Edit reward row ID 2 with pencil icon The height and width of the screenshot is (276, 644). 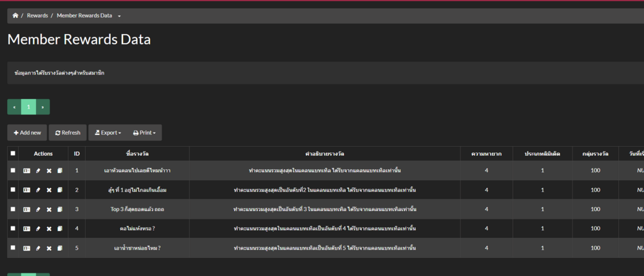coord(38,190)
